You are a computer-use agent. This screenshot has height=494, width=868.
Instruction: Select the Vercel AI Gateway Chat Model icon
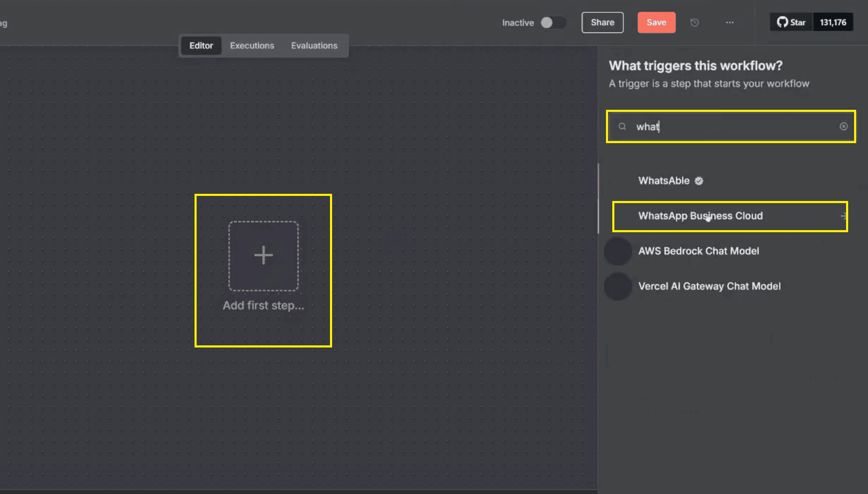pyautogui.click(x=617, y=286)
